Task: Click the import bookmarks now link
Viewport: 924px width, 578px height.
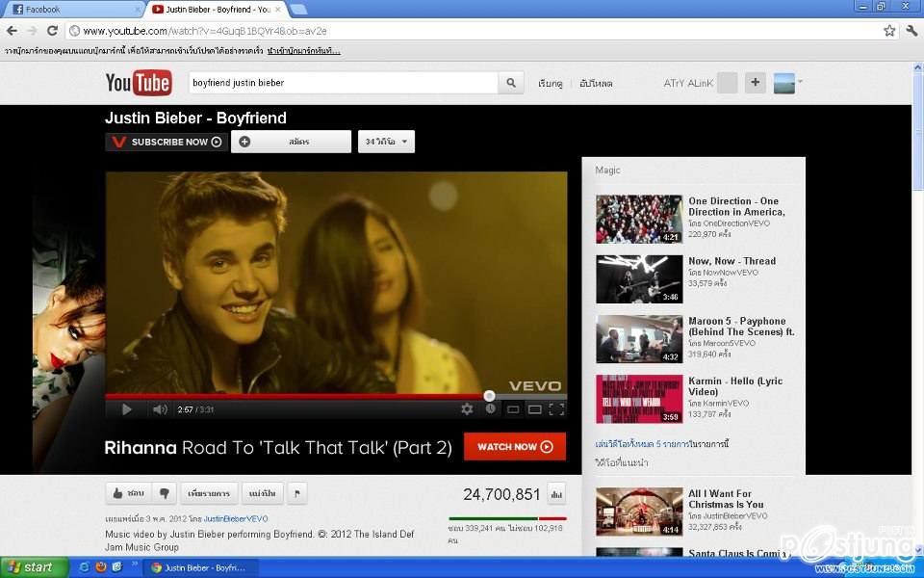Action: [x=303, y=51]
